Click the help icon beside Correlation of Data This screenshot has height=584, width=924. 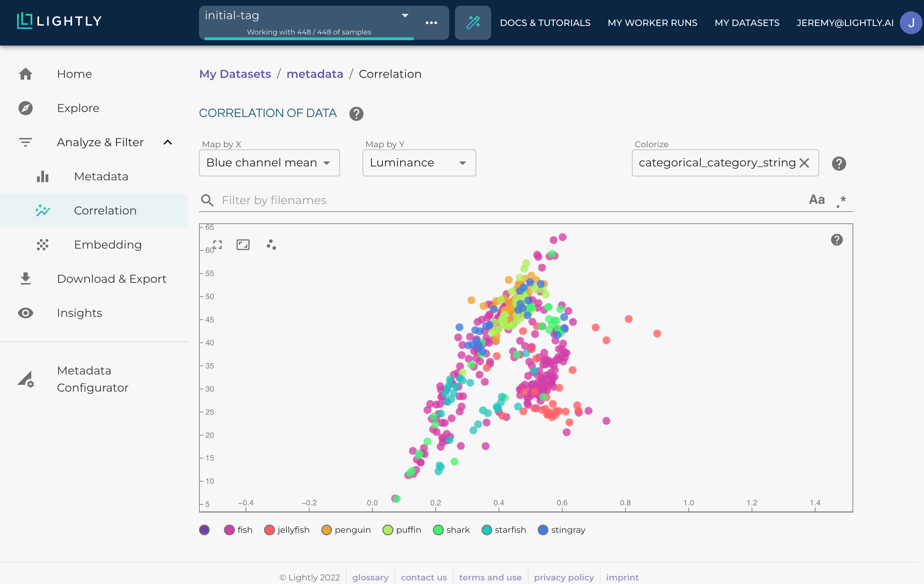(x=356, y=114)
